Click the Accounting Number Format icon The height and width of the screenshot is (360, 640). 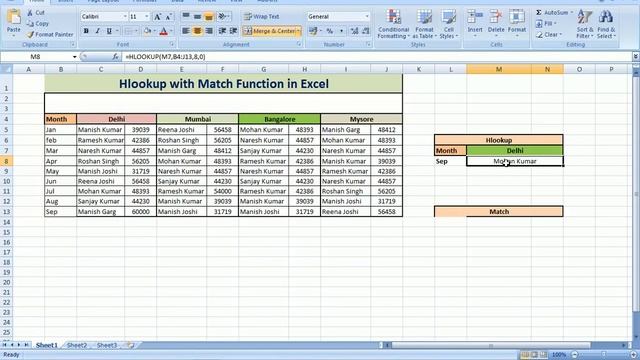(313, 31)
